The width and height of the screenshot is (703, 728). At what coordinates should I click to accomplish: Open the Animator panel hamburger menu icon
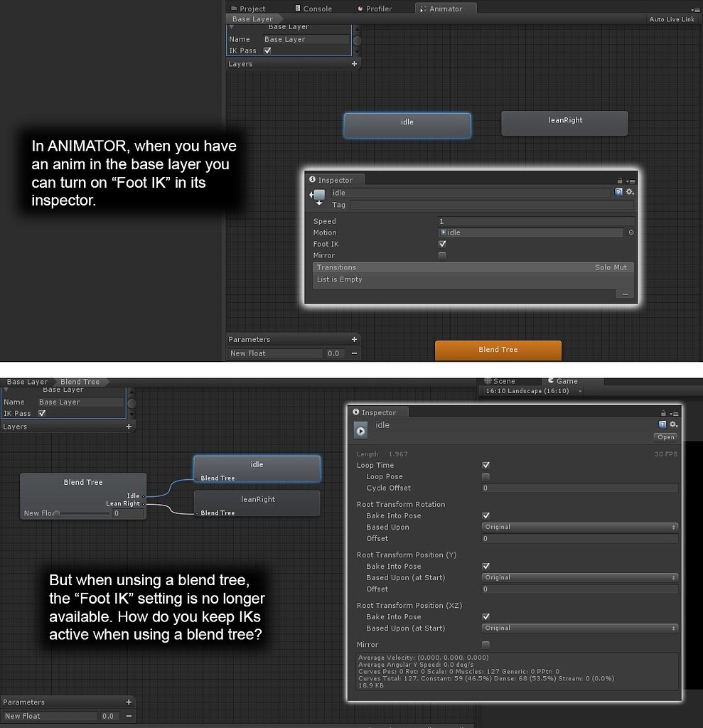click(697, 9)
